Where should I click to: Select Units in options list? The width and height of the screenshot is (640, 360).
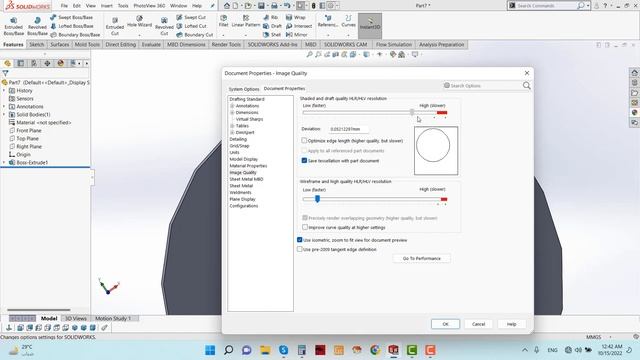[x=234, y=153]
